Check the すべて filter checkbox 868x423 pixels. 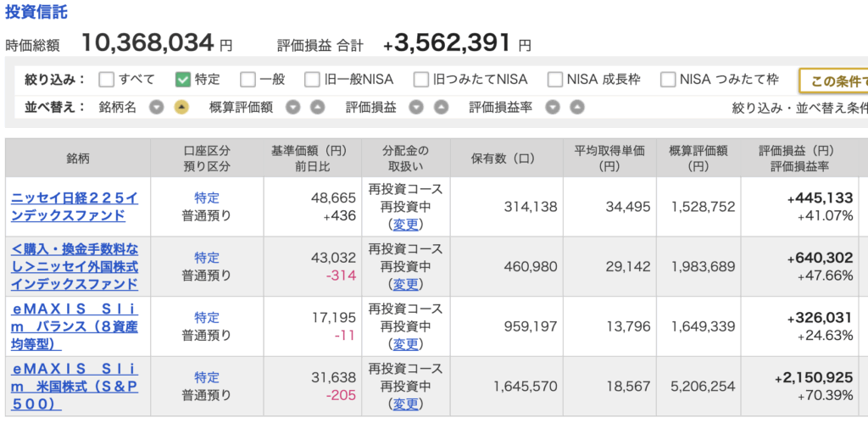click(x=106, y=80)
